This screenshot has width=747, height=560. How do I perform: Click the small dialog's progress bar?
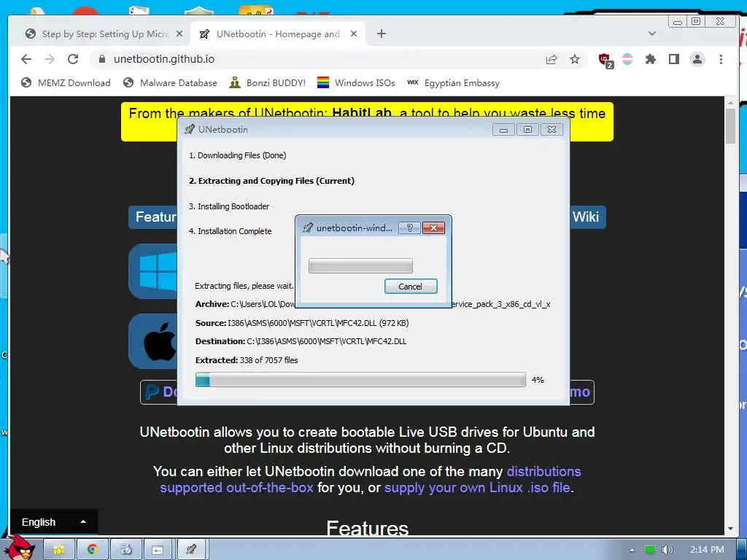[x=360, y=265]
